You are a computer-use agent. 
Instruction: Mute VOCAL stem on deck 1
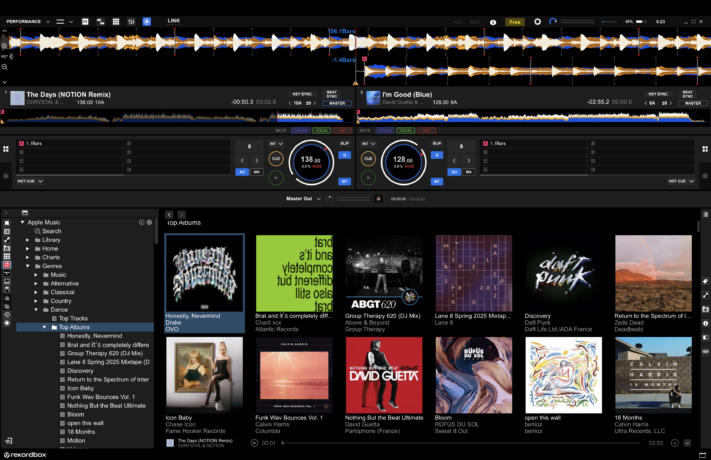pyautogui.click(x=321, y=131)
